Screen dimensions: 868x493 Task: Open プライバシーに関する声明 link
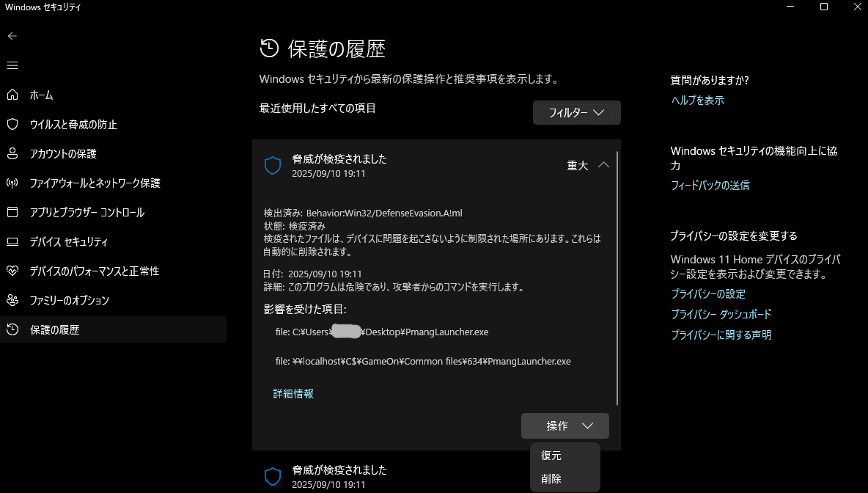coord(721,335)
